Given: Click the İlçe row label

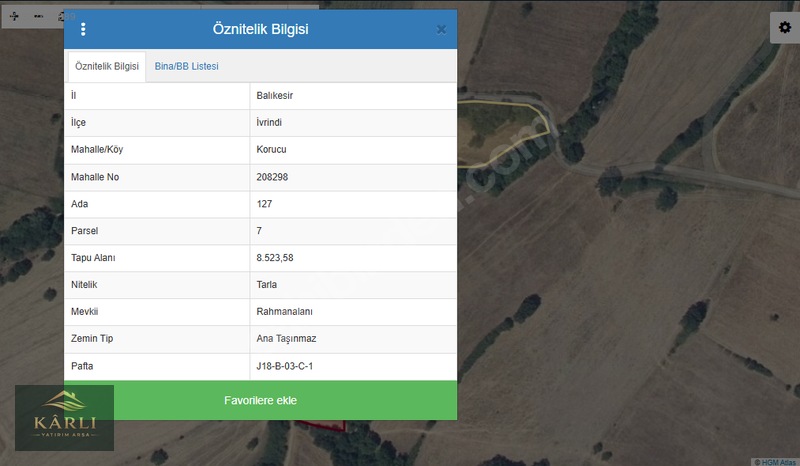Looking at the screenshot, I should click(78, 122).
